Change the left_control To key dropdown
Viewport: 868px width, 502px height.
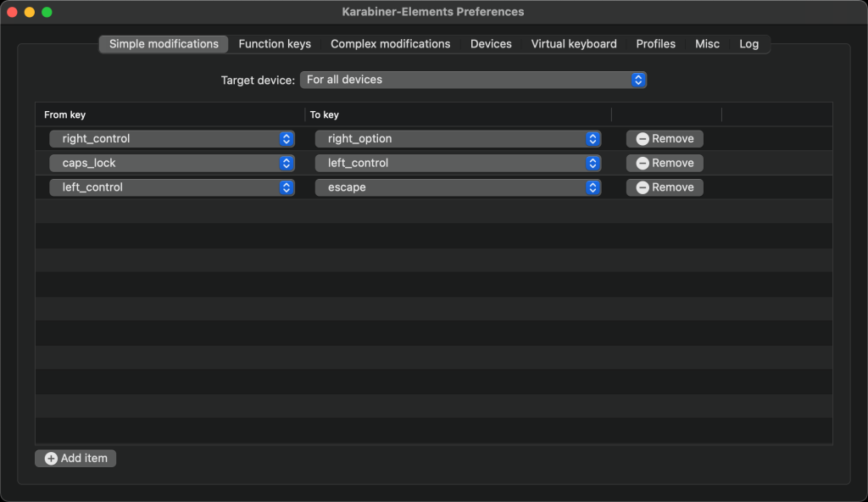[x=458, y=163]
